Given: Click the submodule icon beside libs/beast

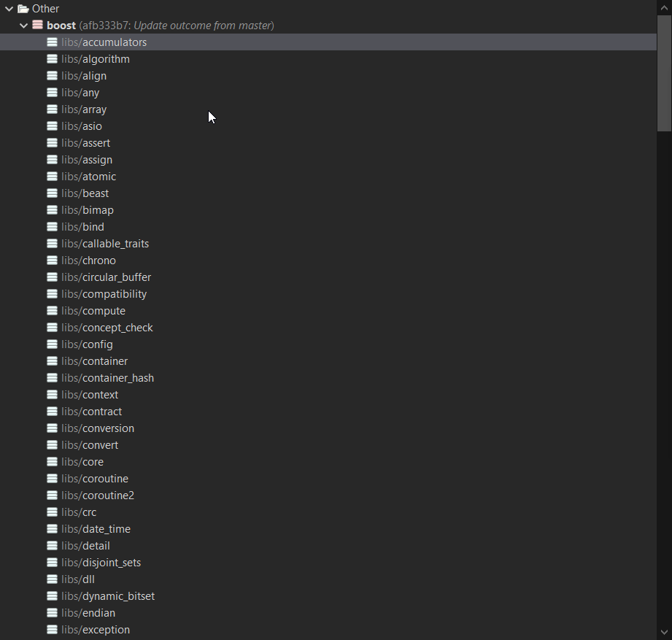Looking at the screenshot, I should pos(52,193).
